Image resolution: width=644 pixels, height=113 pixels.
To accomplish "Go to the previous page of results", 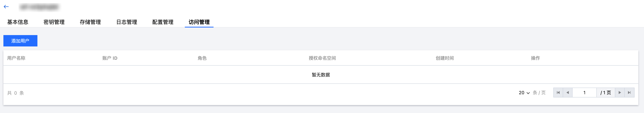I will 567,93.
